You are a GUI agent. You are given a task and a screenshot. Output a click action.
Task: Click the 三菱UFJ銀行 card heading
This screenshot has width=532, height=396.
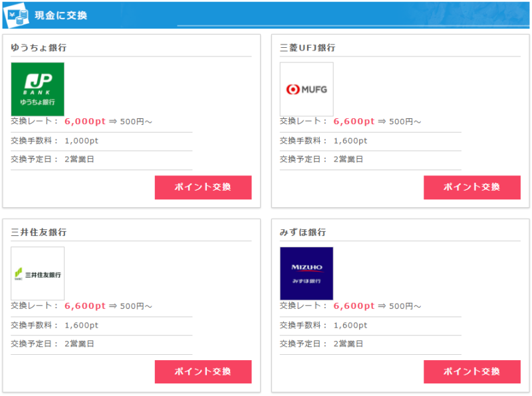click(x=307, y=48)
